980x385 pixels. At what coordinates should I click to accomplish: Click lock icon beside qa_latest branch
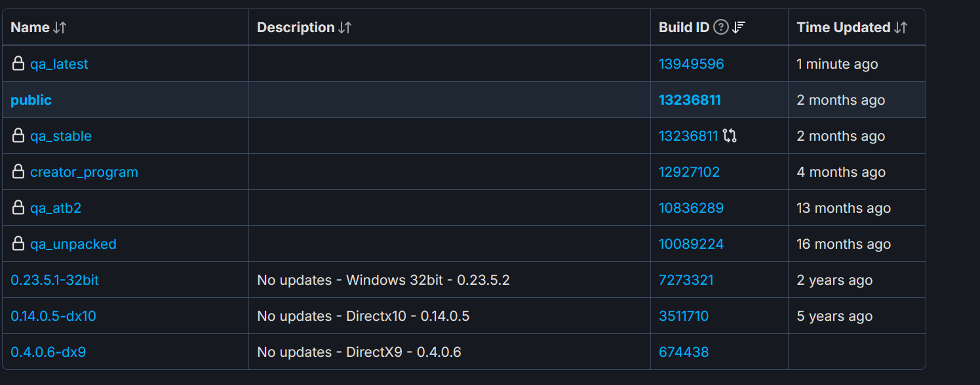point(18,64)
